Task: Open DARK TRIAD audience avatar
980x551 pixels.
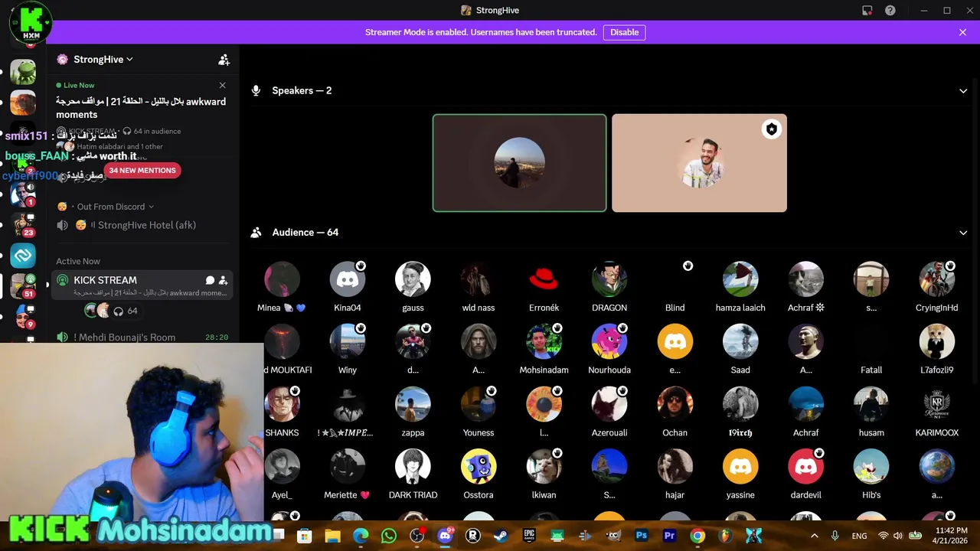Action: pyautogui.click(x=413, y=466)
